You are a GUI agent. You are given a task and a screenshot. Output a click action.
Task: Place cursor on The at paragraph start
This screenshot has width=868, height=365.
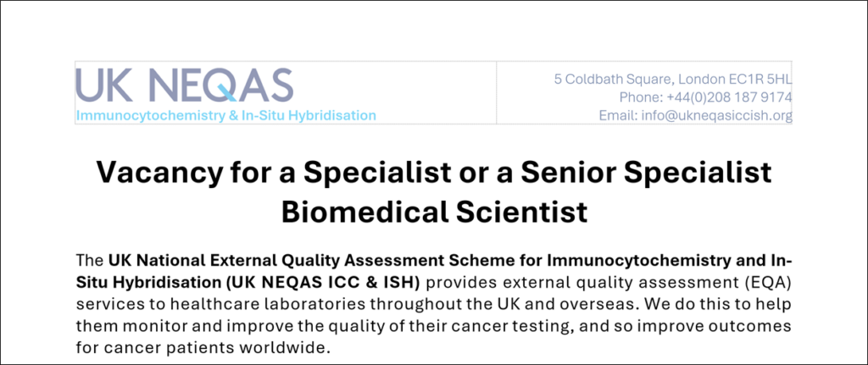[x=88, y=258]
